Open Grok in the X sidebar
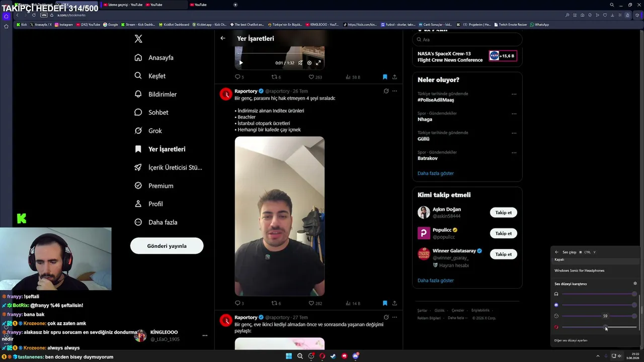The width and height of the screenshot is (644, 362). tap(148, 131)
